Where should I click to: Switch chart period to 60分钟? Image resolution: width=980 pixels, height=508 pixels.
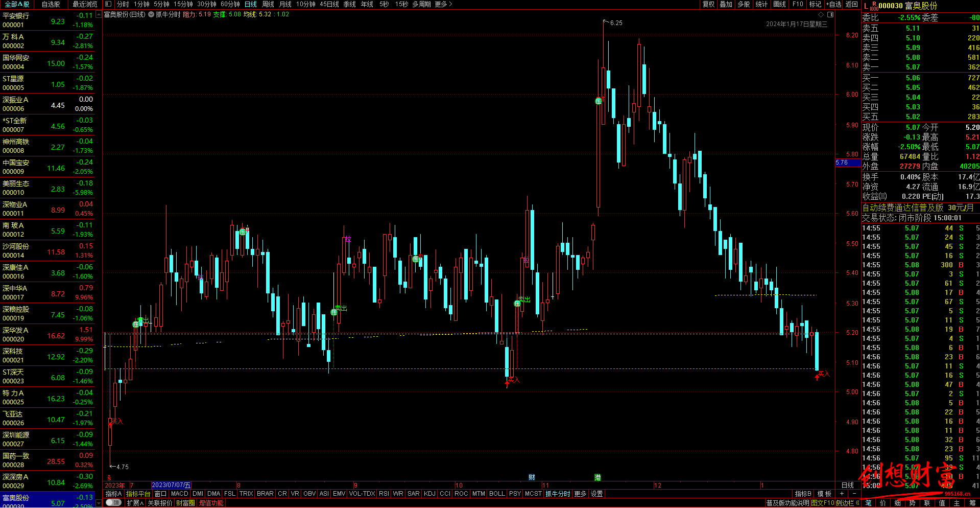click(x=230, y=4)
